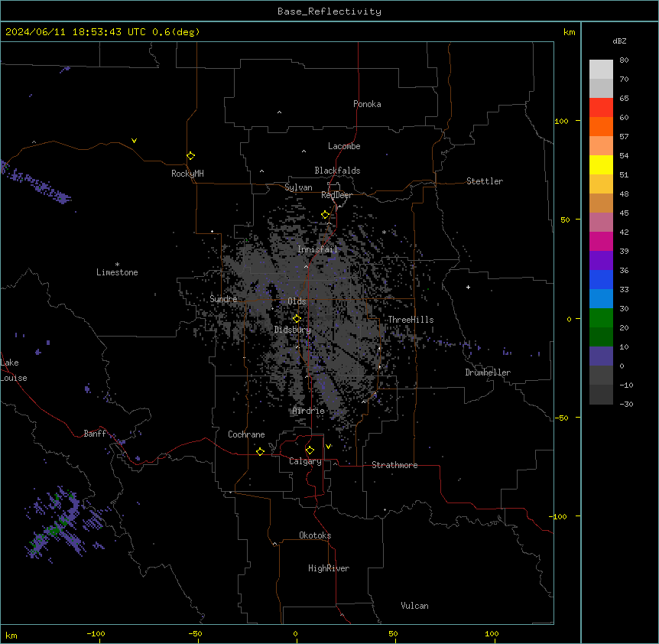Click the Ponoka city label
Screen dimensions: 659x644
coord(367,104)
